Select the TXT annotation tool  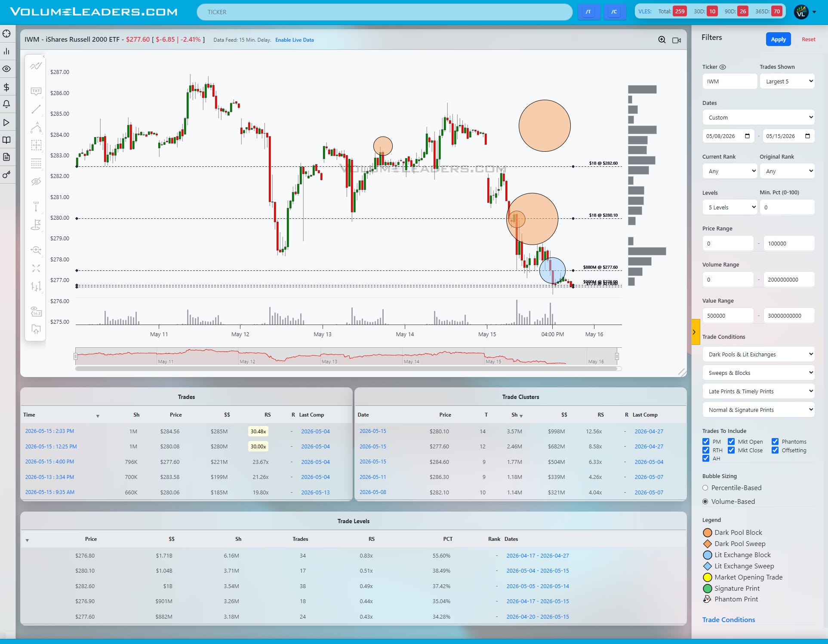[x=36, y=91]
